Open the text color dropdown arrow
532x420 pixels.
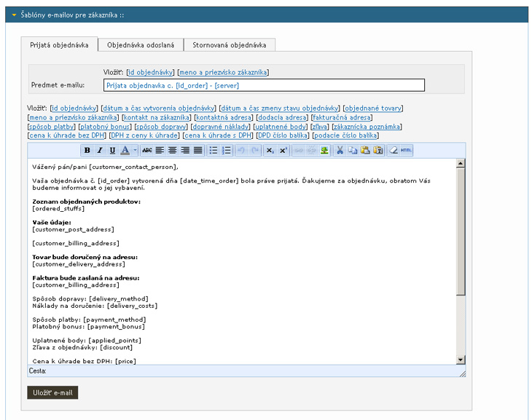coord(135,151)
